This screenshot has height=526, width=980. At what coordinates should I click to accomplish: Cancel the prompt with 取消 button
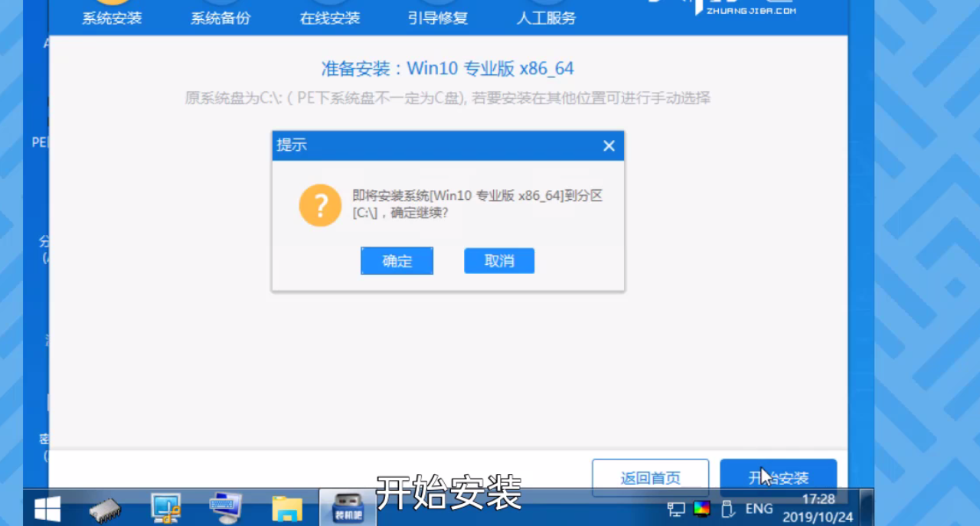499,261
